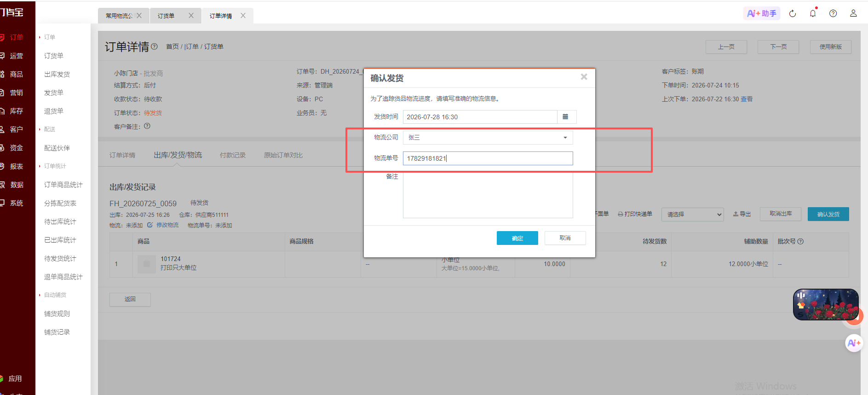Image resolution: width=868 pixels, height=395 pixels.
Task: Open the help question mark icon in top bar
Action: [833, 13]
